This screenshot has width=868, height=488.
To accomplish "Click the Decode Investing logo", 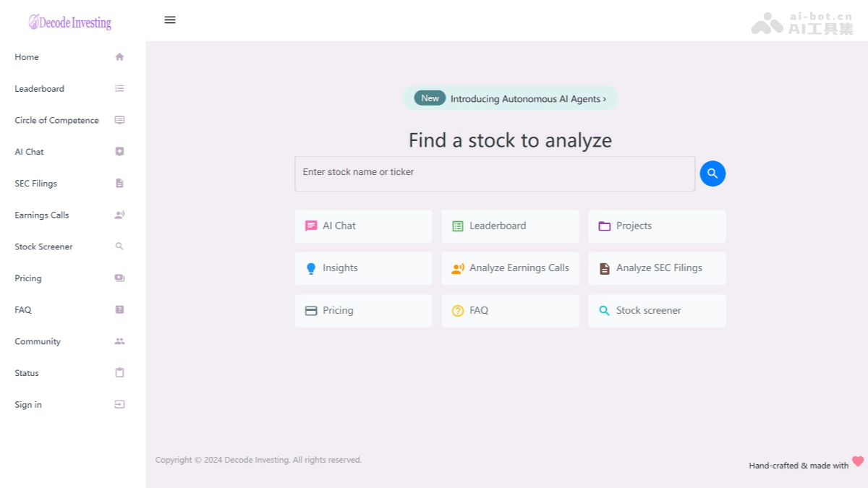I will click(x=69, y=22).
